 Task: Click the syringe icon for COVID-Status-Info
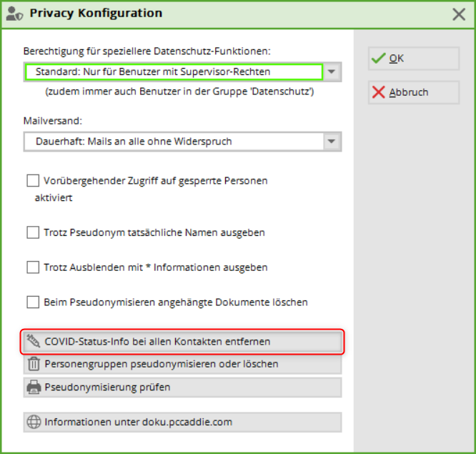pos(33,342)
